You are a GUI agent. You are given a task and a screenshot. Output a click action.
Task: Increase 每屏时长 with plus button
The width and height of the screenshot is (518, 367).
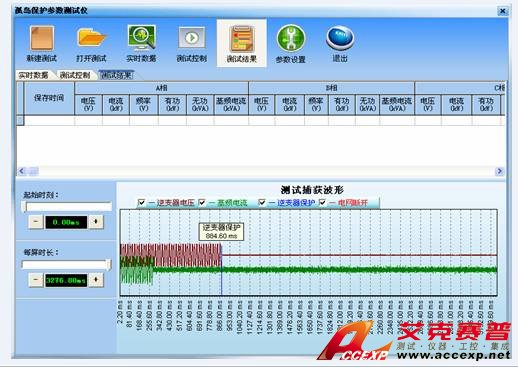click(x=96, y=280)
